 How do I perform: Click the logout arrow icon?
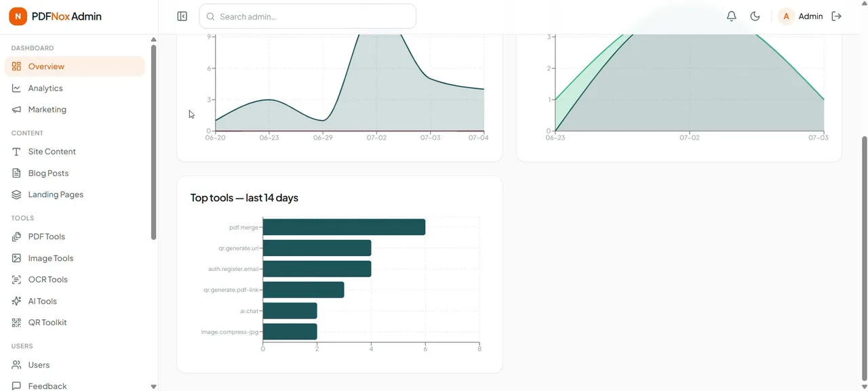(837, 16)
